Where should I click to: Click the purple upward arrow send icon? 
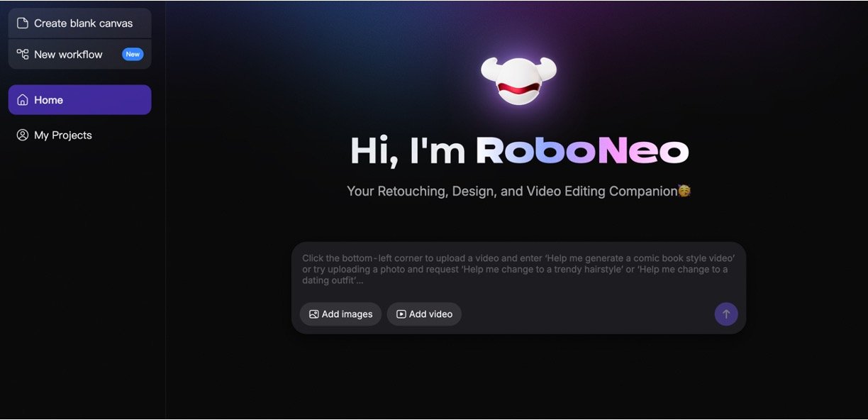pos(725,314)
